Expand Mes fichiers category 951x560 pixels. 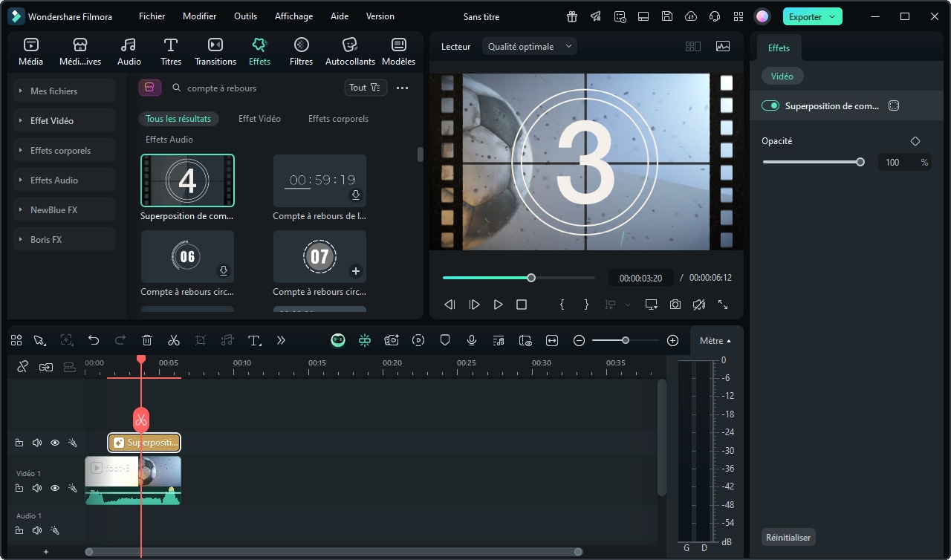click(x=65, y=91)
